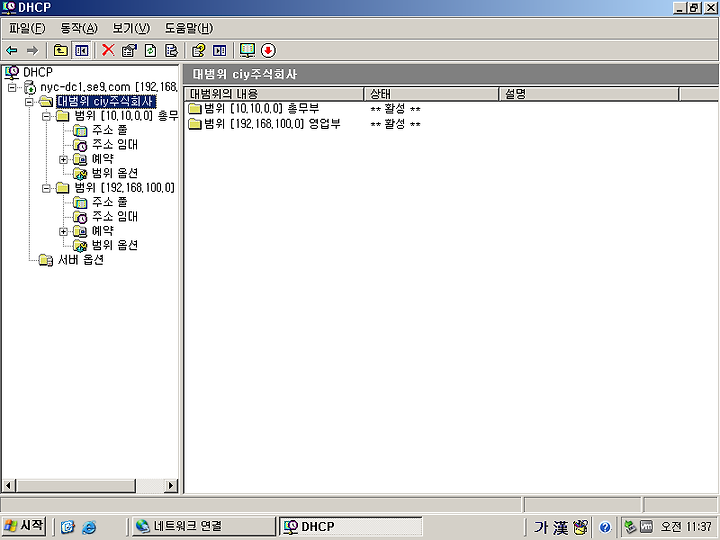
Task: Sort by 상태 column header
Action: tap(431, 94)
